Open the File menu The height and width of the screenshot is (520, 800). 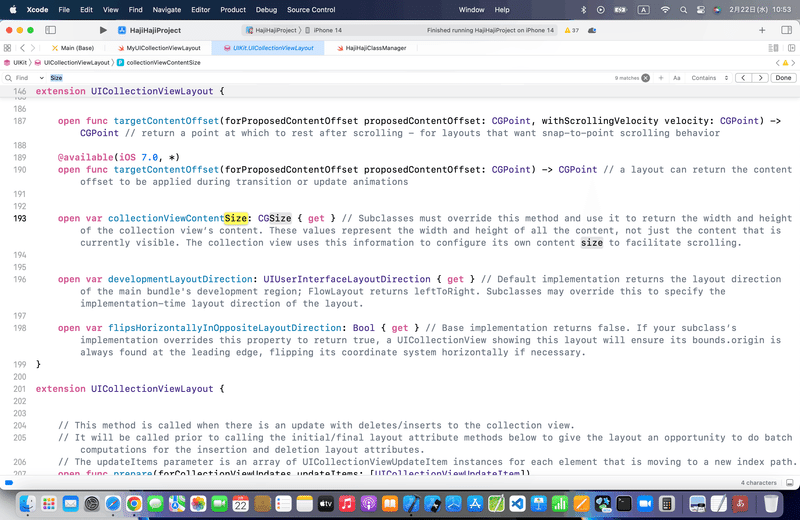[x=64, y=10]
